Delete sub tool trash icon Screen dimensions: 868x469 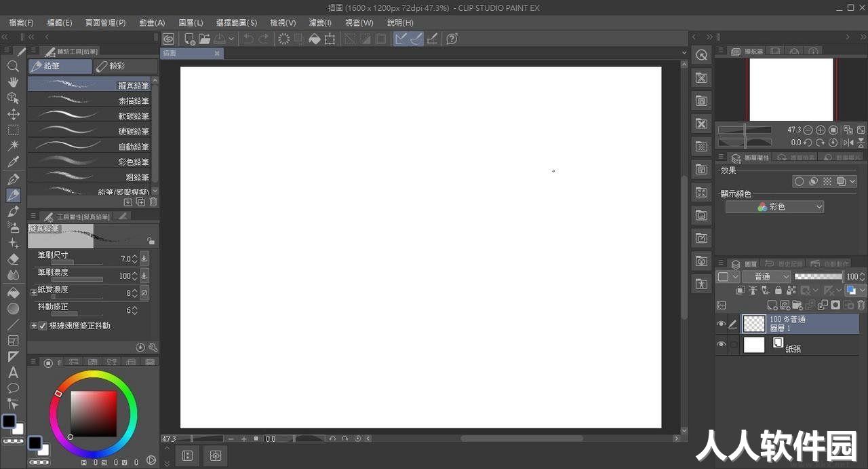coord(153,202)
